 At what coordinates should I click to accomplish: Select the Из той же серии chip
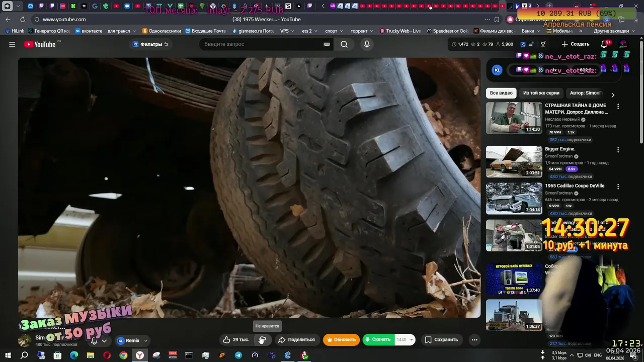coord(541,93)
